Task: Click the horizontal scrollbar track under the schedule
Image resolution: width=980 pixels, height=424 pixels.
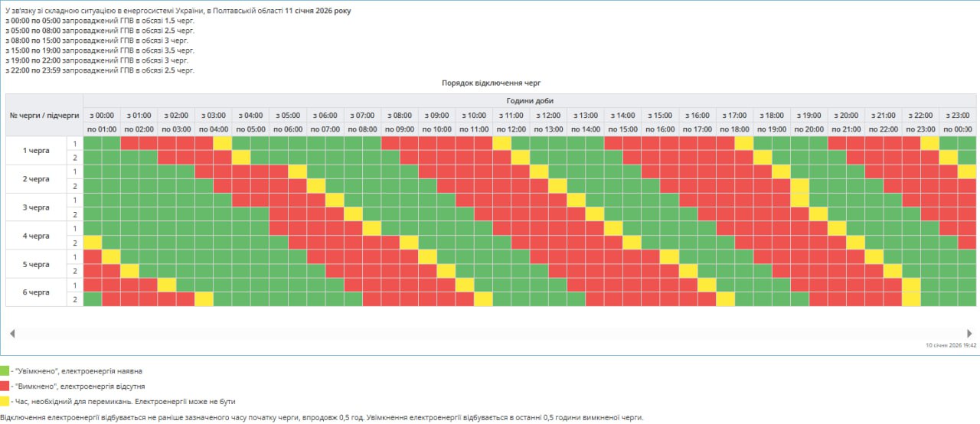Action: (x=490, y=334)
